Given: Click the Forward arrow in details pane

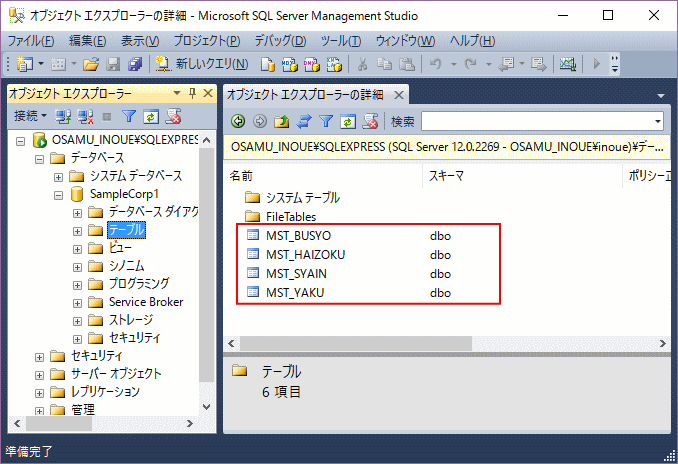Looking at the screenshot, I should pos(259,121).
